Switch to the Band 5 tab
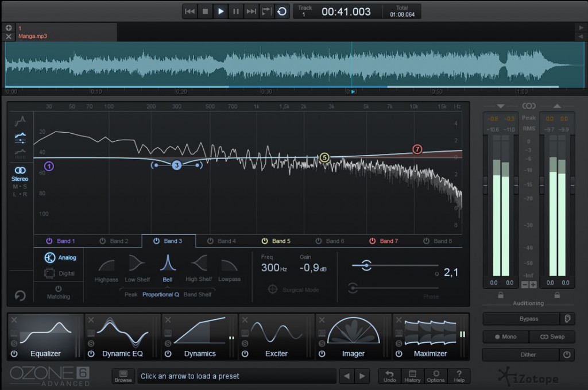 pyautogui.click(x=276, y=241)
